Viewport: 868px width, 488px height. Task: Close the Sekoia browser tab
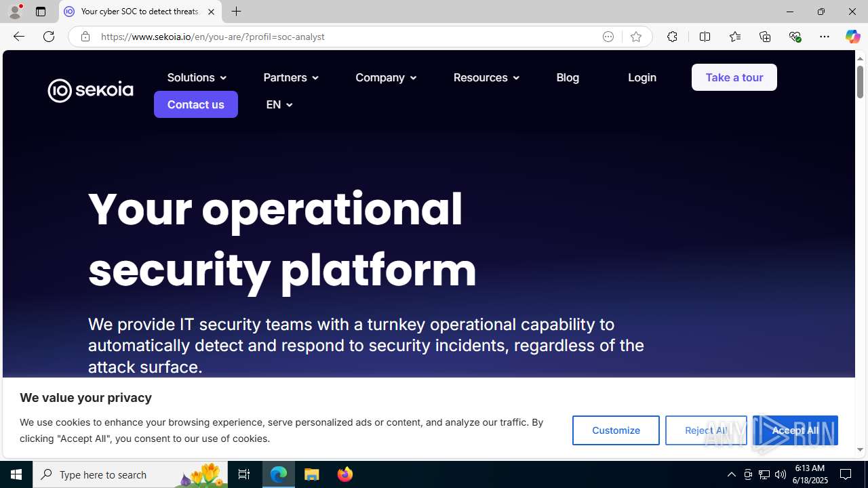click(211, 12)
